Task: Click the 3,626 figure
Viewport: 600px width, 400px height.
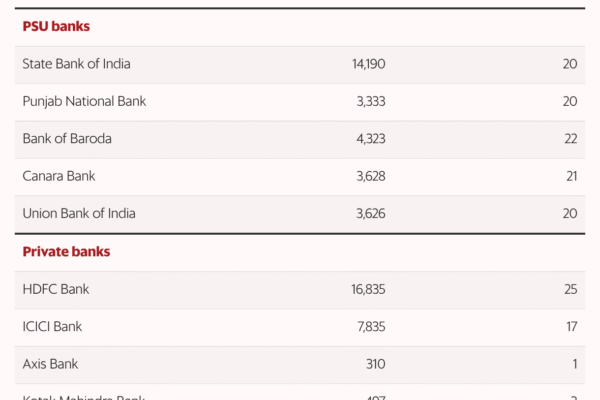Action: pos(370,213)
